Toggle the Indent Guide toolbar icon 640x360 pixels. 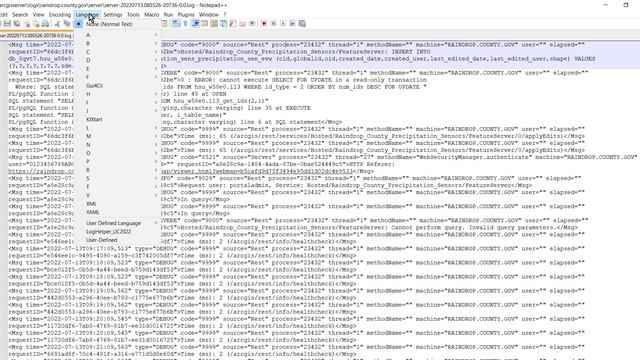195,24
